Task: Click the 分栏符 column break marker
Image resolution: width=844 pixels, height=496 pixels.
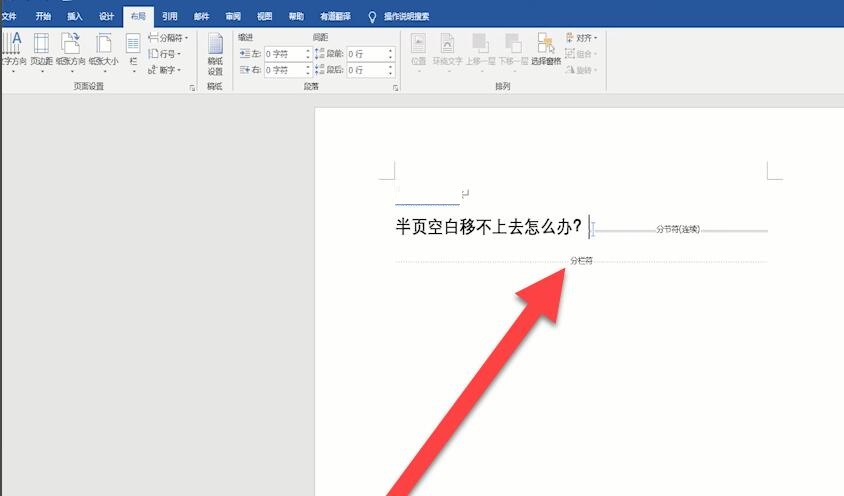Action: coord(581,261)
